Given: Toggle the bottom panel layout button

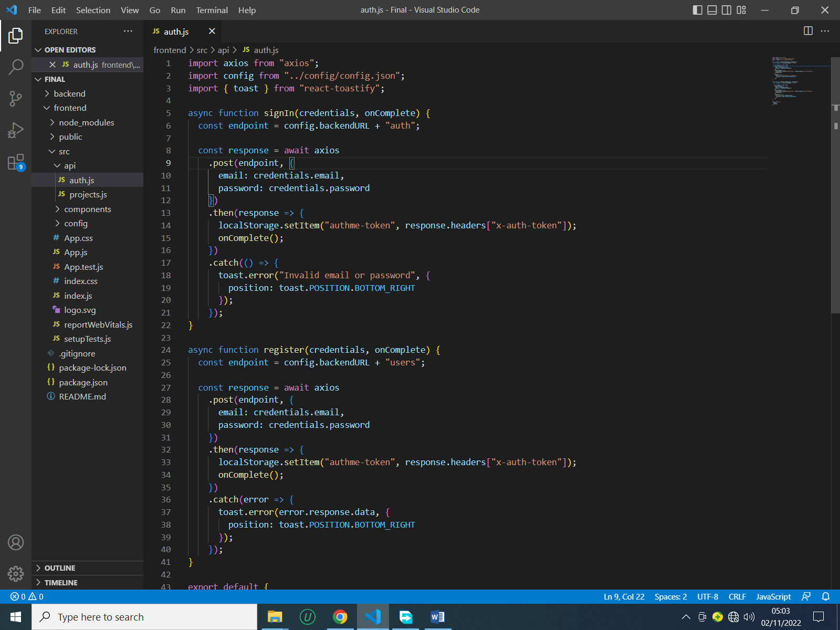Looking at the screenshot, I should 712,10.
